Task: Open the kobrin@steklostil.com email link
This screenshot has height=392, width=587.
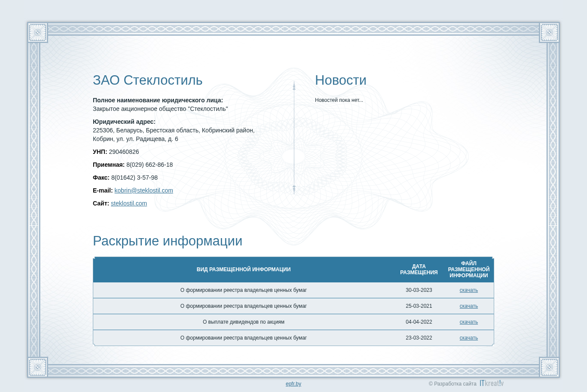Action: point(144,190)
